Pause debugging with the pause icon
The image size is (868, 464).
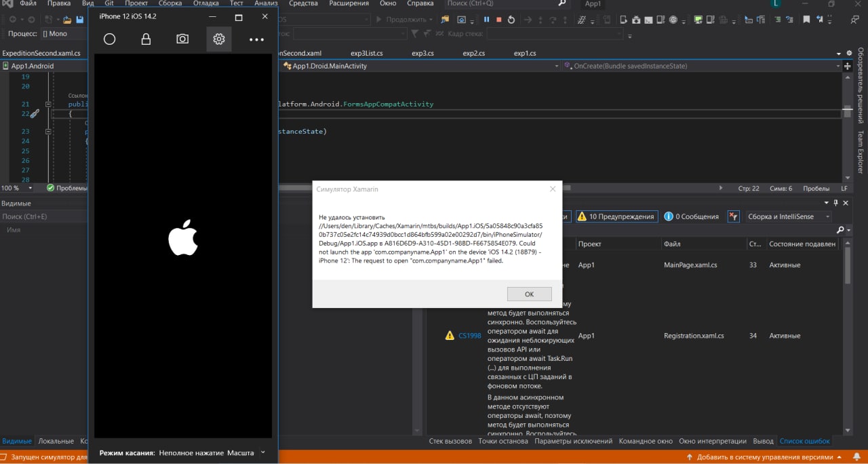(486, 20)
